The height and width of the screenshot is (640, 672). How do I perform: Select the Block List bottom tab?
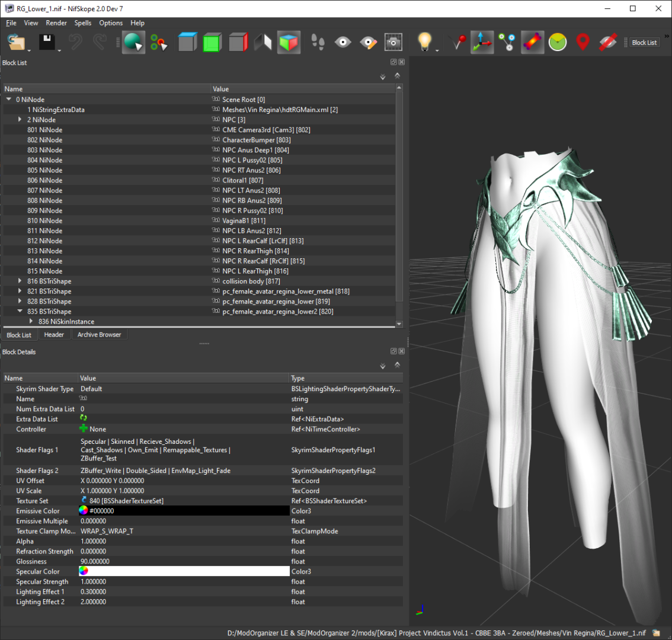(x=19, y=335)
